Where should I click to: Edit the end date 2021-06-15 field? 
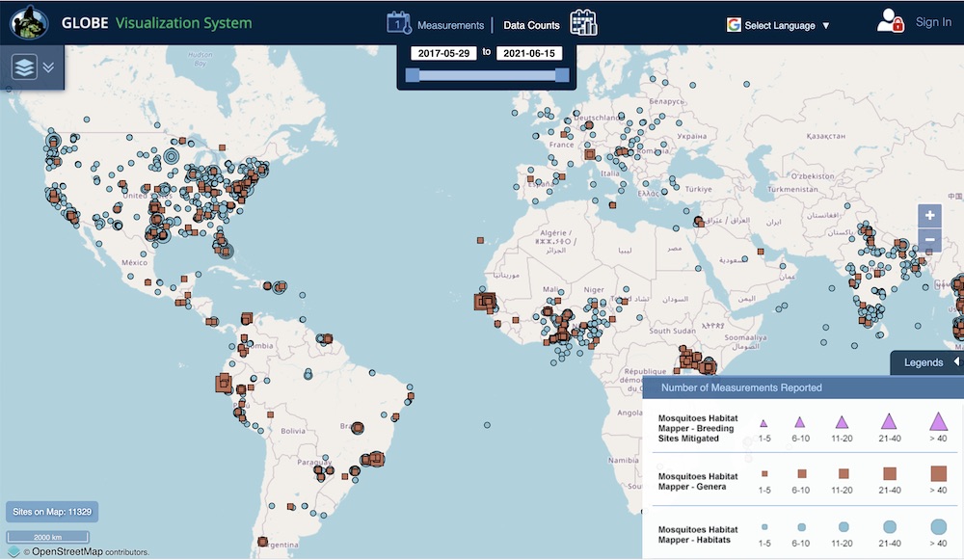528,53
